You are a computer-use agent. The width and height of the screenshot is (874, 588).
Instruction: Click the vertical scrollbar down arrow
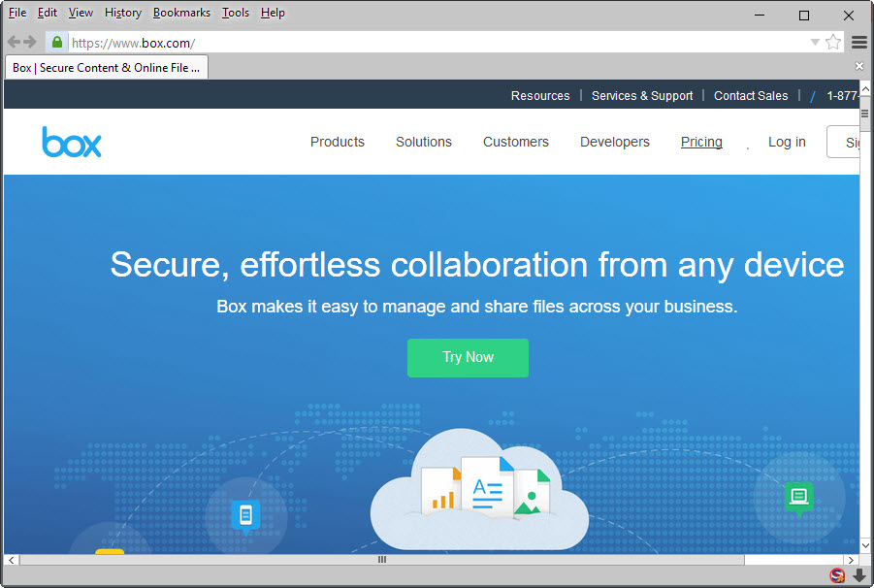point(865,545)
